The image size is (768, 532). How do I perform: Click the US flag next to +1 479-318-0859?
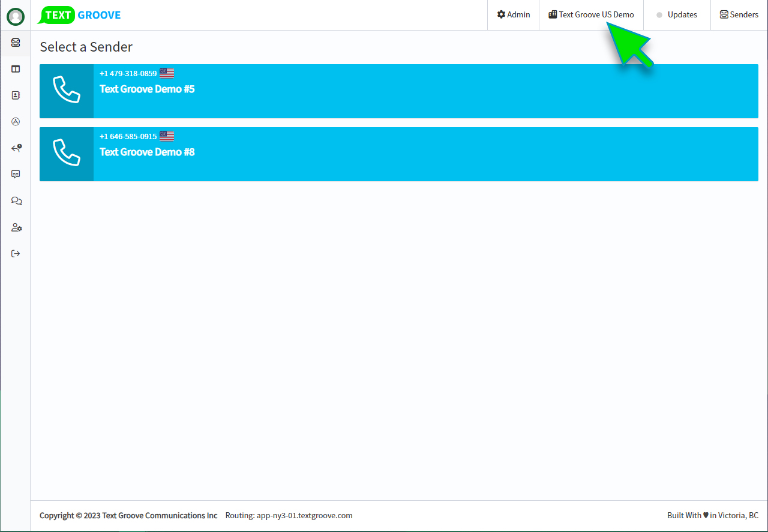(167, 74)
